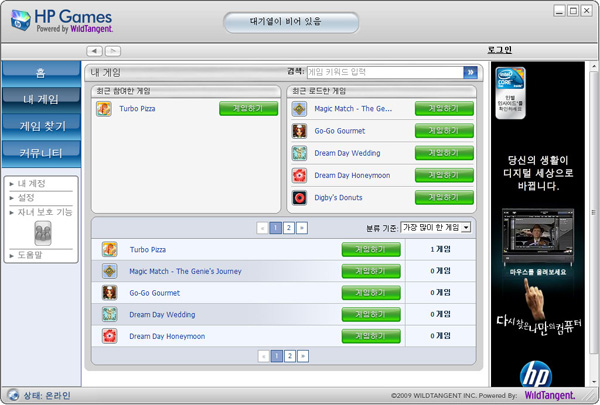Click the game keyword search field
The image size is (600, 405).
pyautogui.click(x=385, y=72)
